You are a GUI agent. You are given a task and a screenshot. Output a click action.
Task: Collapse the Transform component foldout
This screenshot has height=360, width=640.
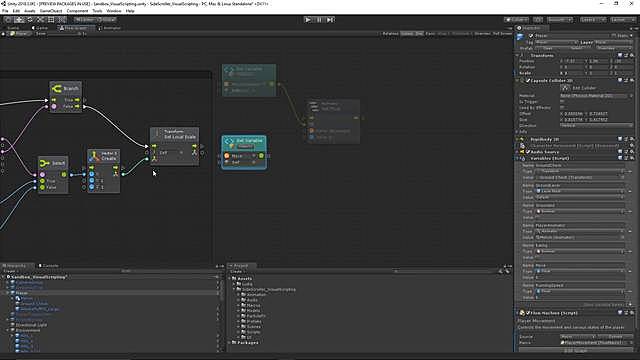[517, 55]
